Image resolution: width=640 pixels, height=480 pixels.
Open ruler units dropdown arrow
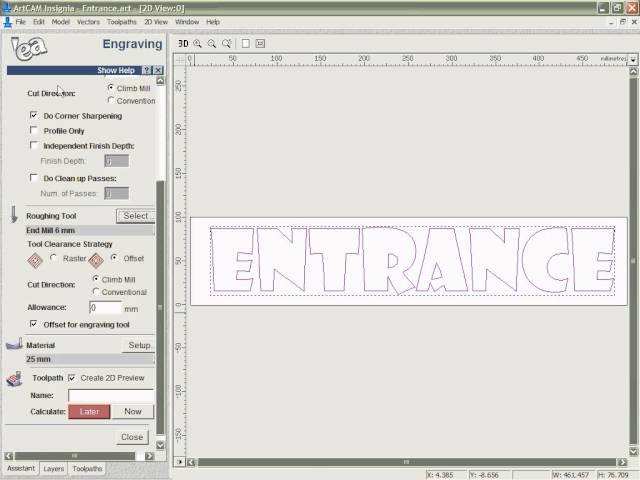(633, 60)
